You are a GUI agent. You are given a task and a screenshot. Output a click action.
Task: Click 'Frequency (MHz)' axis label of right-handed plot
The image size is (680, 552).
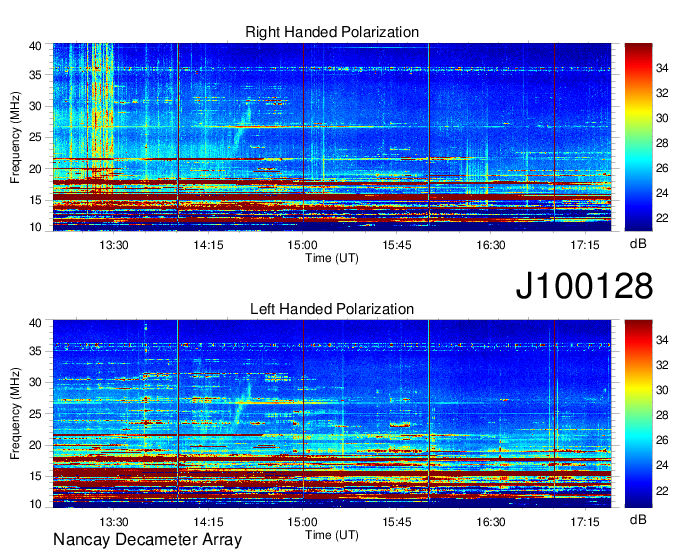point(15,137)
